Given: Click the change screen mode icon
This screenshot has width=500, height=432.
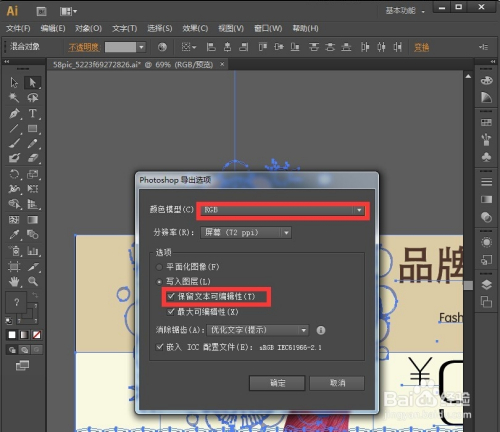Looking at the screenshot, I should pos(22,365).
